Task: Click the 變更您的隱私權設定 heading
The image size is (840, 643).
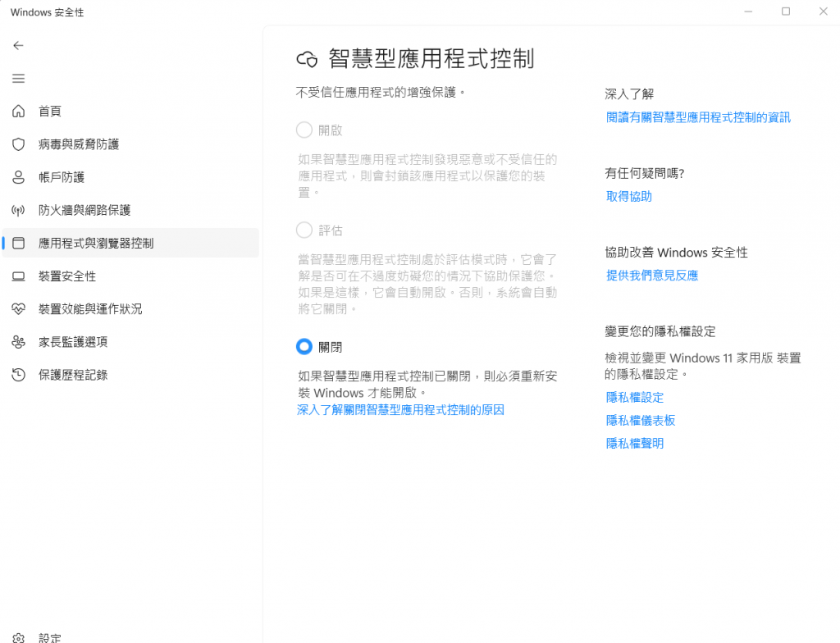Action: tap(660, 331)
